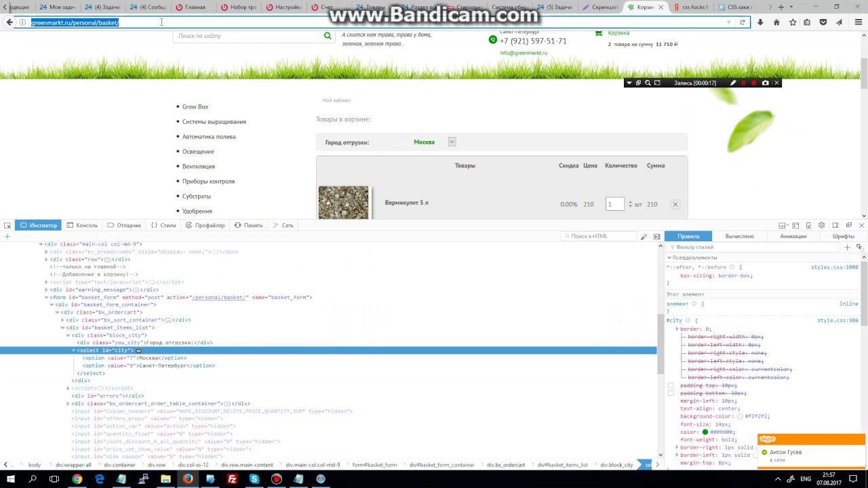
Task: Collapse the select id="city" node
Action: pyautogui.click(x=74, y=350)
